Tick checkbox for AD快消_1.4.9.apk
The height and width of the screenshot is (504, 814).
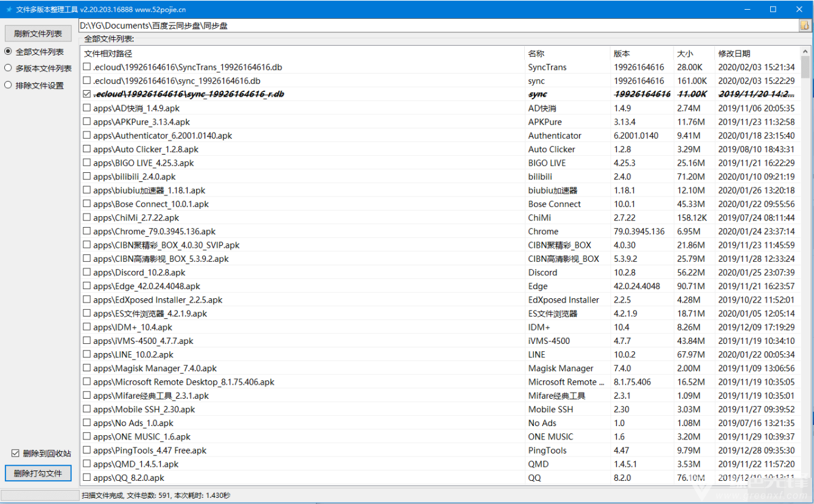pyautogui.click(x=87, y=108)
